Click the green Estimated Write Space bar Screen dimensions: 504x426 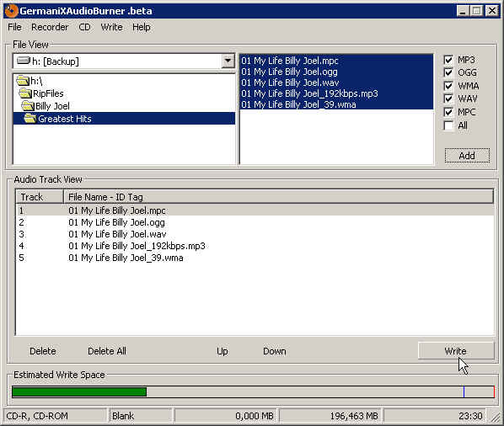click(79, 392)
